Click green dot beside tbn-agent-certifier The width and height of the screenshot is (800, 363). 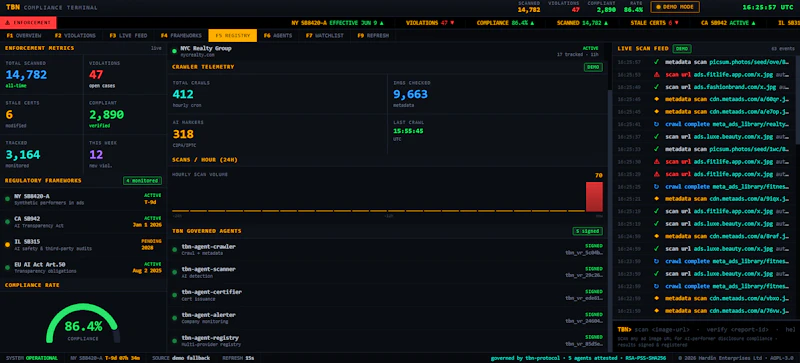pos(174,295)
